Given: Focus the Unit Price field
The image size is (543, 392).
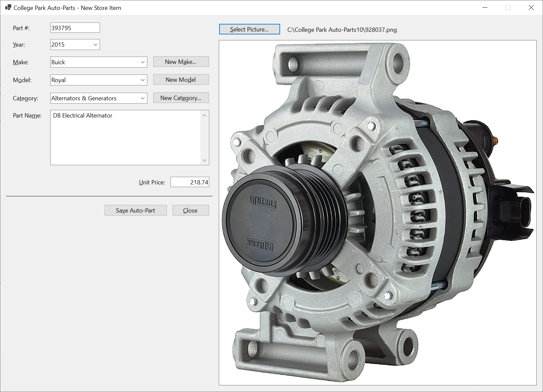Looking at the screenshot, I should tap(190, 182).
